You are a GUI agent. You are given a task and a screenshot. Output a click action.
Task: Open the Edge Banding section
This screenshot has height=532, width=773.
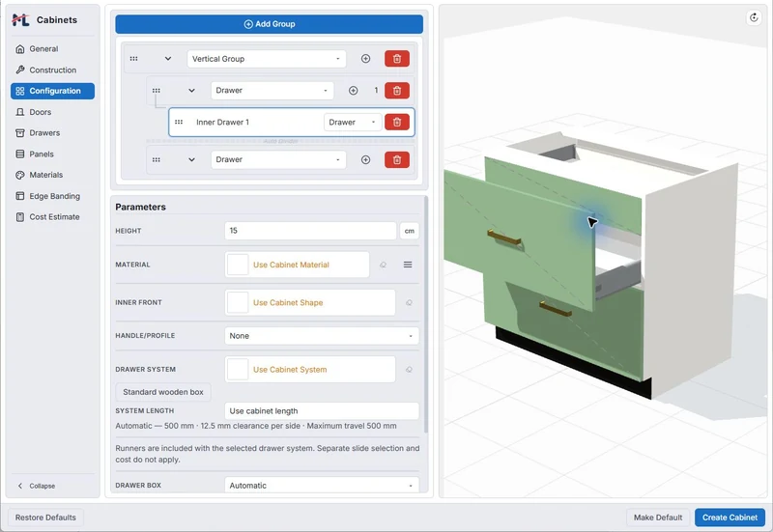pos(53,196)
